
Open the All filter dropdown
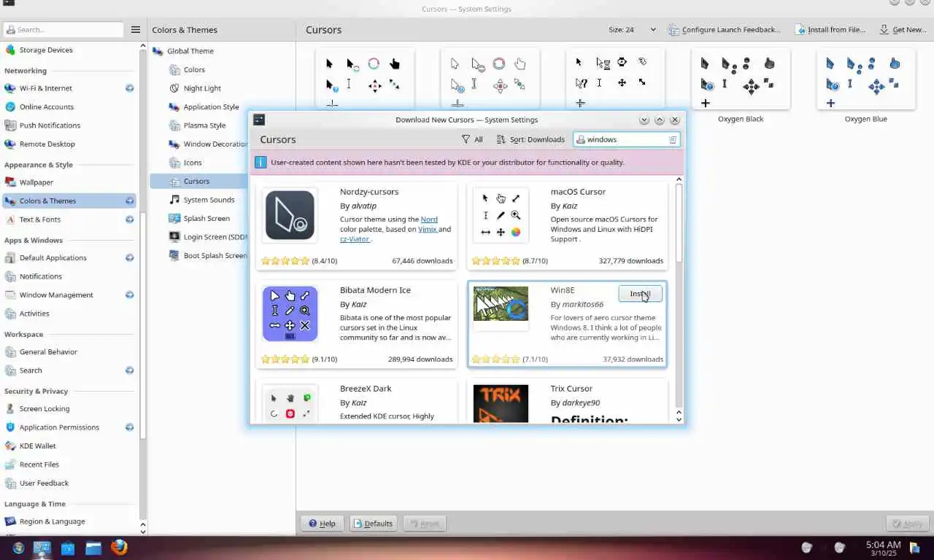pos(472,139)
